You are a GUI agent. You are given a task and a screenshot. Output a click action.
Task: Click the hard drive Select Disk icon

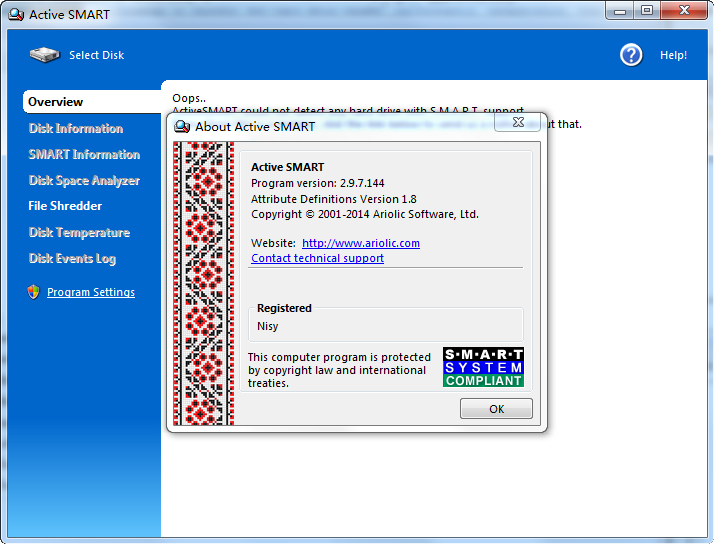click(44, 55)
